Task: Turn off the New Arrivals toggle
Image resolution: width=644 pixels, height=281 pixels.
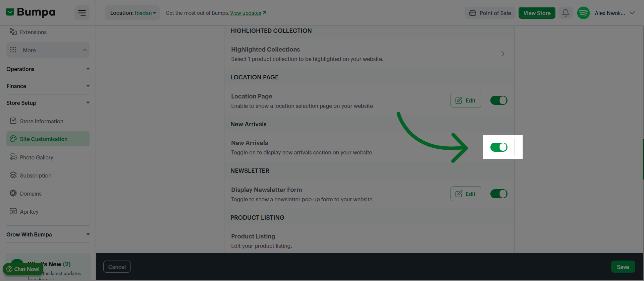Action: [499, 147]
